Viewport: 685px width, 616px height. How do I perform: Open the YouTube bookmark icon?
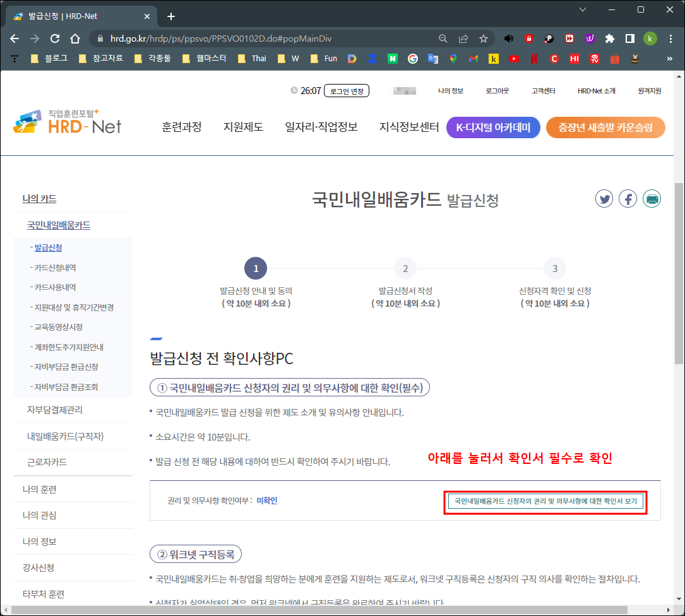(513, 58)
